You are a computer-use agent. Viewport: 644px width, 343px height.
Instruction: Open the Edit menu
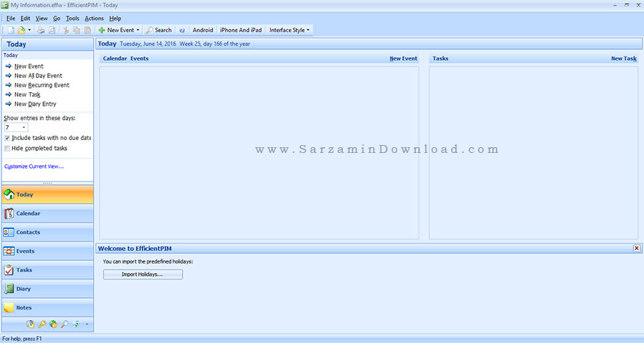26,19
